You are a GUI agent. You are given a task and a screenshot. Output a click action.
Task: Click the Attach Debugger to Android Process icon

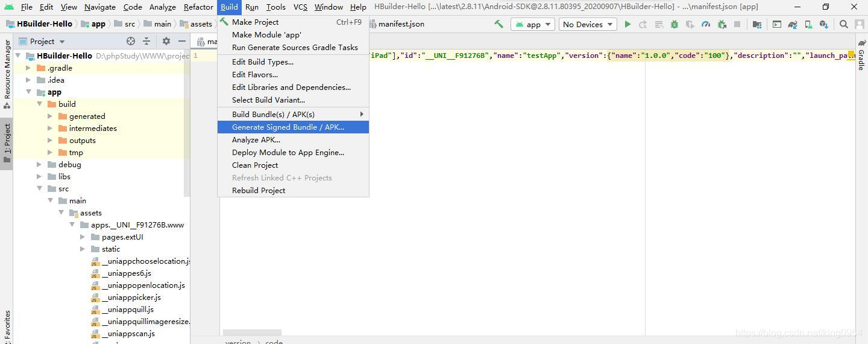click(722, 24)
